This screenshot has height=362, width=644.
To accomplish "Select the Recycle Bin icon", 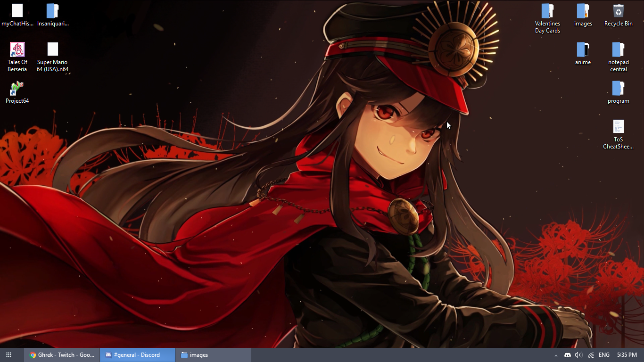I will click(x=619, y=15).
